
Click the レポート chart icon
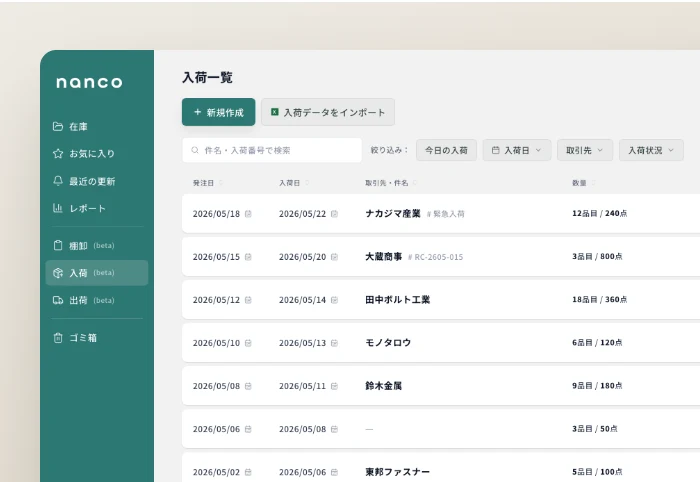pos(58,208)
